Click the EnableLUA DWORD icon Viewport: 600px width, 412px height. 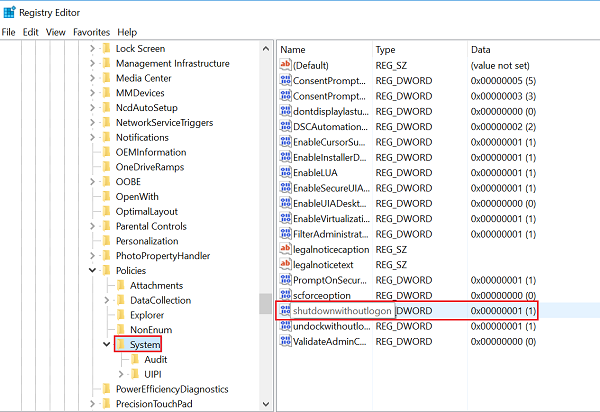tap(285, 173)
